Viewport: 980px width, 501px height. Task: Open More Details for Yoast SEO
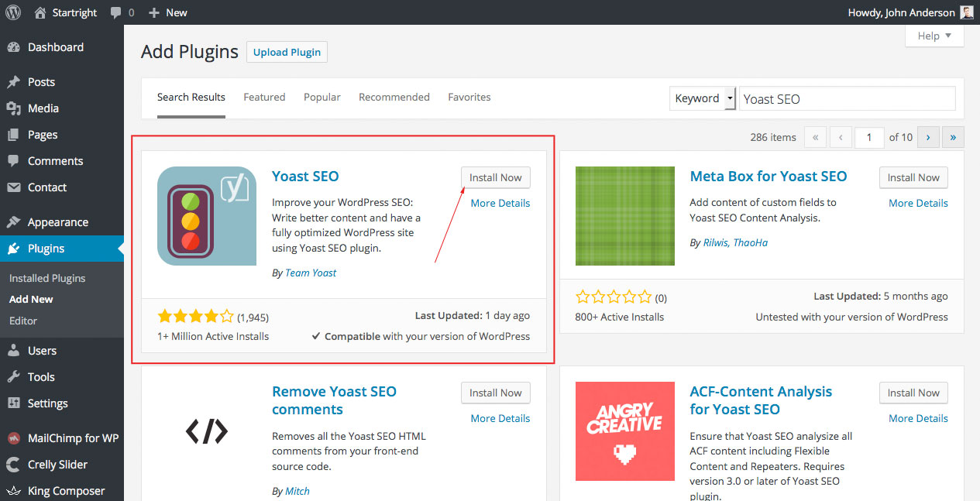[500, 203]
